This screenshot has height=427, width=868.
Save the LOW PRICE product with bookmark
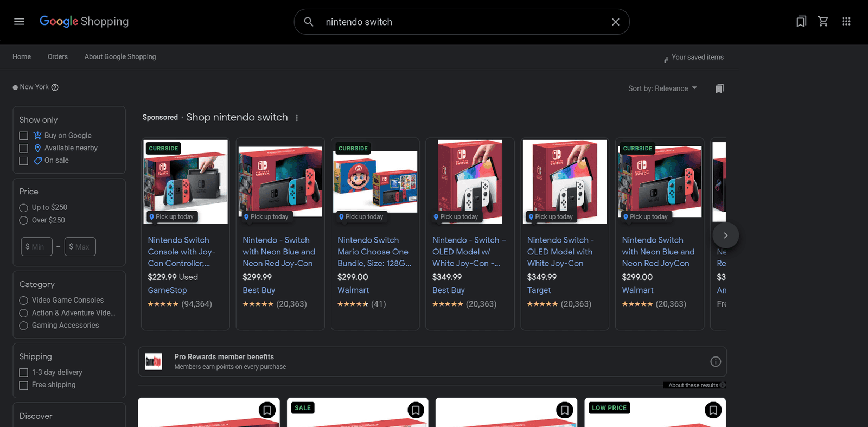[x=713, y=410]
